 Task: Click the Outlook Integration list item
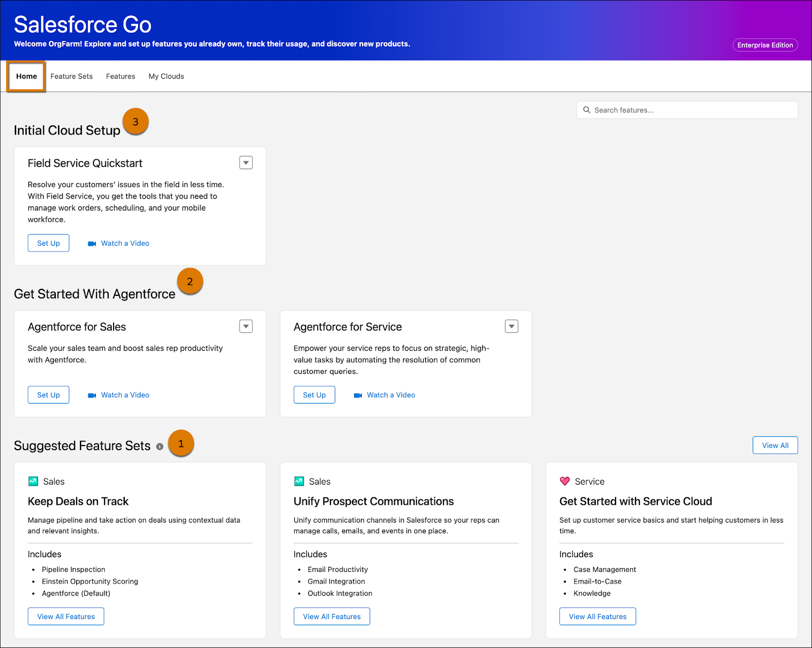[340, 593]
